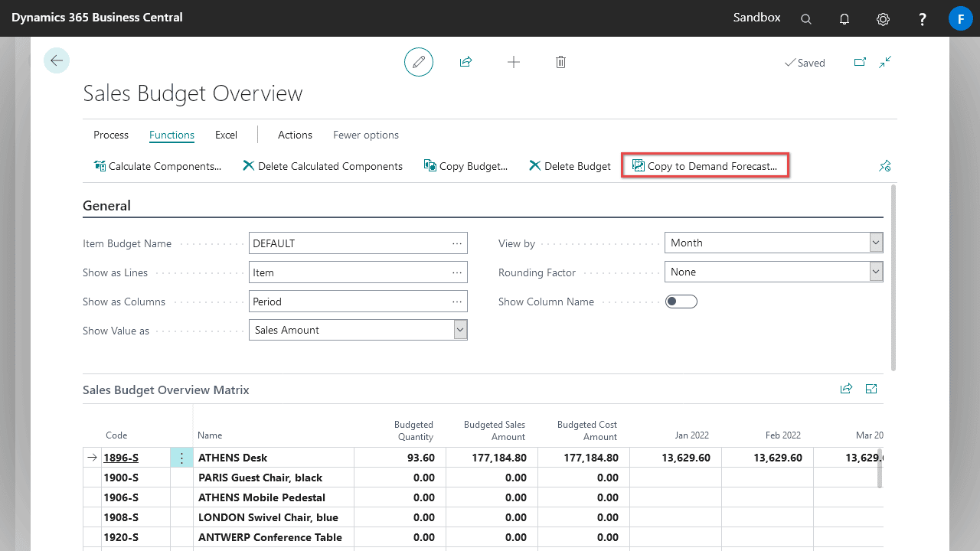Click Budgeted Cost Amount column header
This screenshot has width=980, height=551.
[587, 430]
